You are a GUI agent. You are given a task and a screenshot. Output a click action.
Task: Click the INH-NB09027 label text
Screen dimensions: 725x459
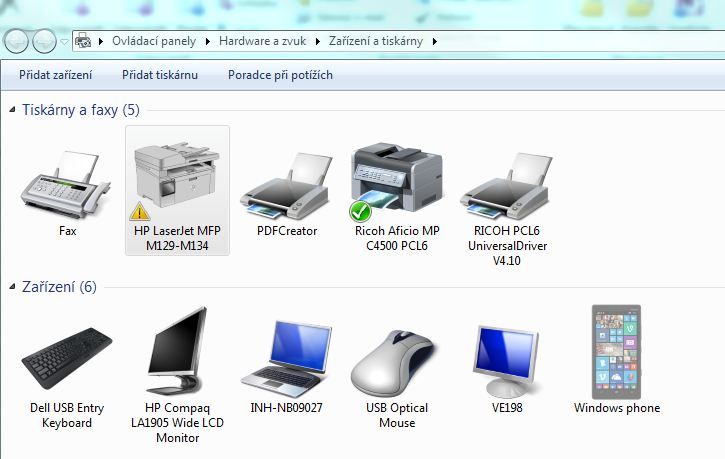pos(286,408)
